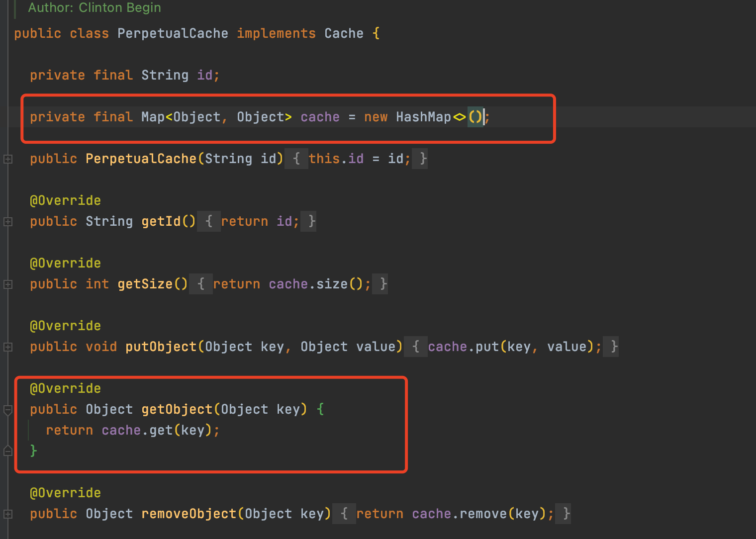Viewport: 756px width, 539px height.
Task: Expand the folded putObject method gutter icon
Action: (x=8, y=347)
